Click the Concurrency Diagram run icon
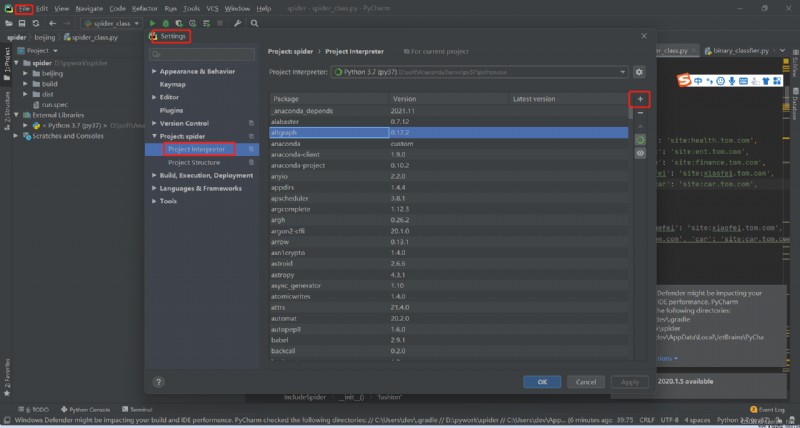Screen dimensions: 800x428 pyautogui.click(x=206, y=23)
